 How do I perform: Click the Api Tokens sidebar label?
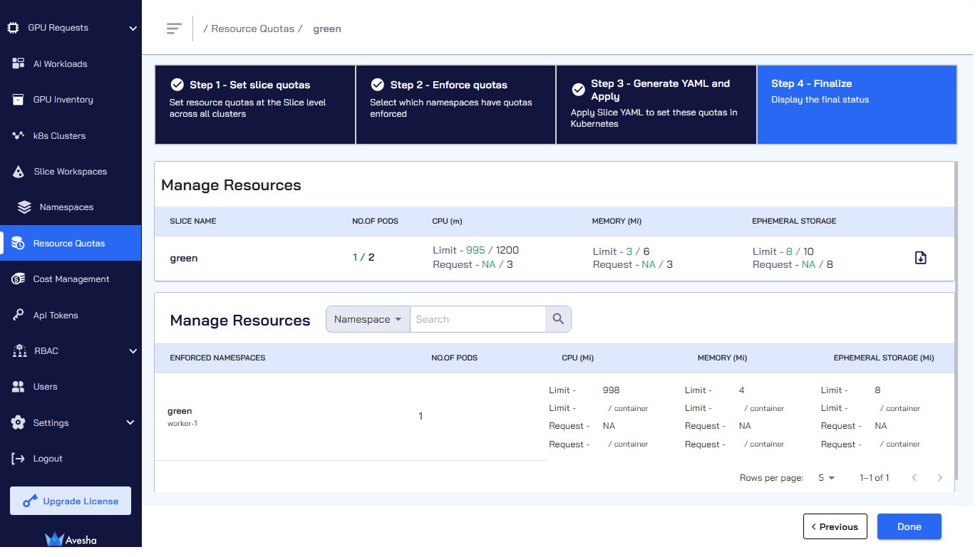pyautogui.click(x=56, y=316)
